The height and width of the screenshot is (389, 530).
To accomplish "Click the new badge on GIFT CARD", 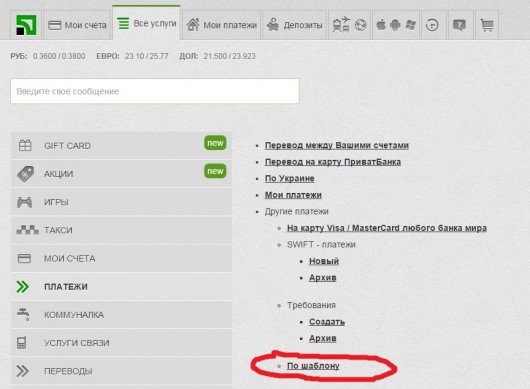I will click(215, 143).
